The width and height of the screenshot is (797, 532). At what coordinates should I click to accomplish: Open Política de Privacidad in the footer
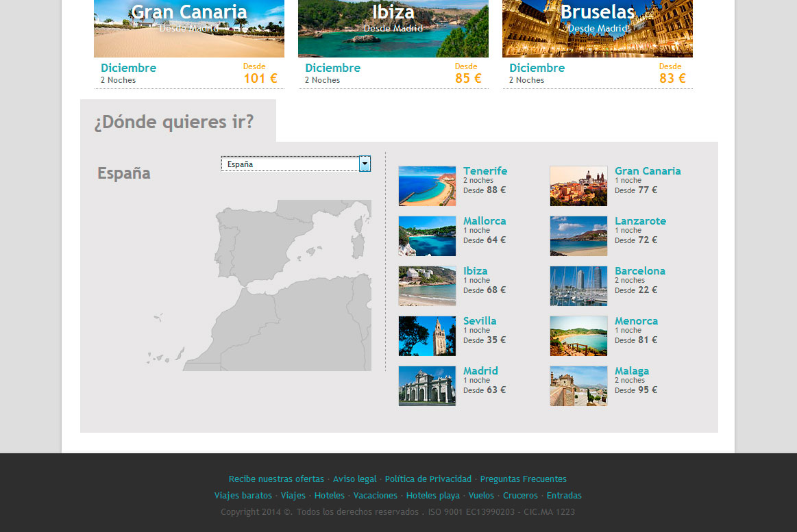click(428, 479)
